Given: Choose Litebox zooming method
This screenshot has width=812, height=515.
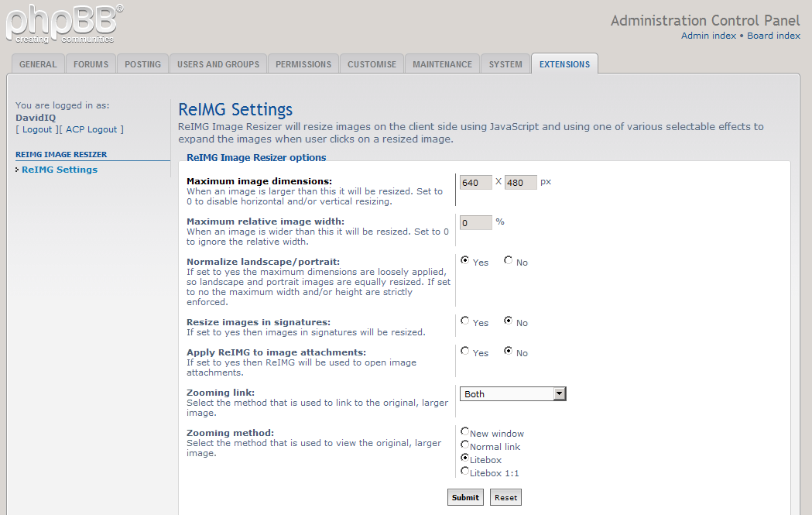Looking at the screenshot, I should coord(464,458).
